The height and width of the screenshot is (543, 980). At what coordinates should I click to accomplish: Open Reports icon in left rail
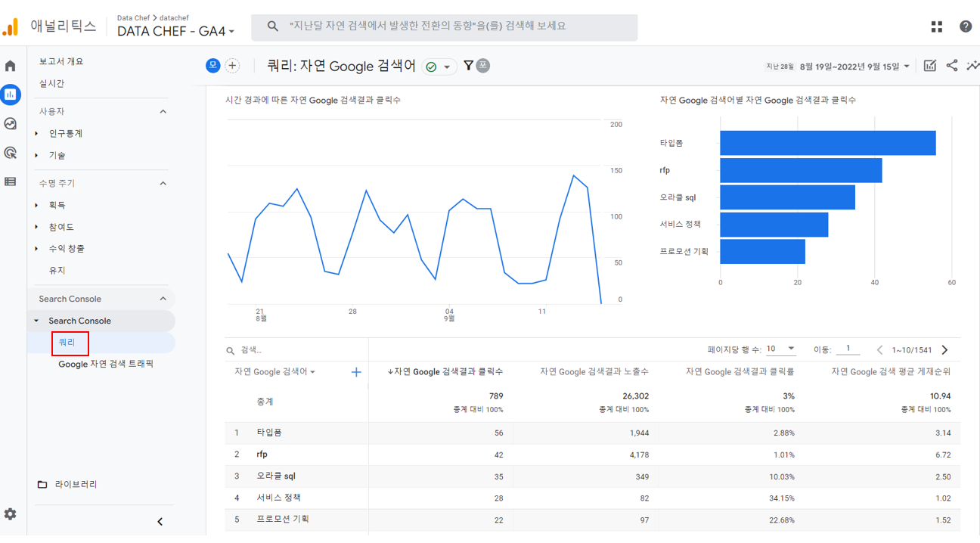tap(11, 95)
